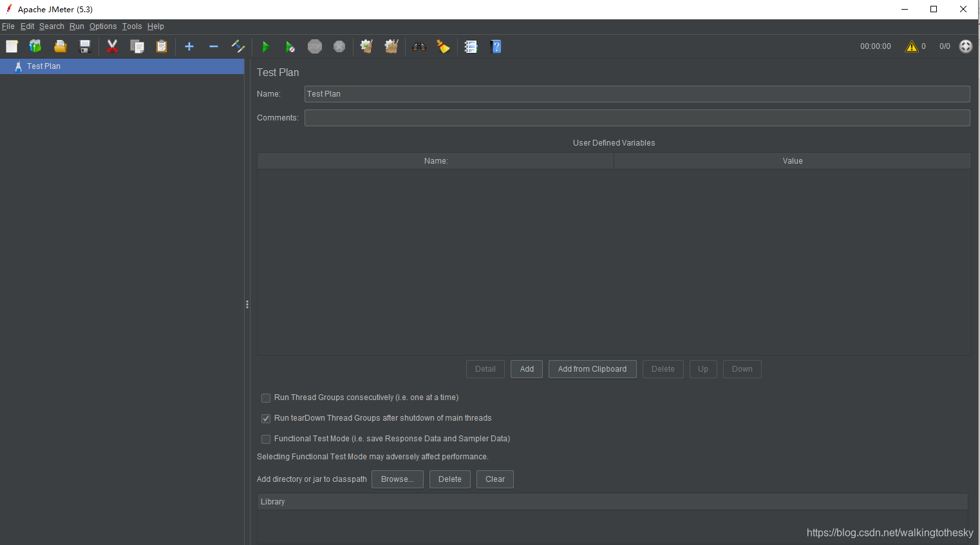980x545 pixels.
Task: Open the Function Helper dialog icon
Action: (x=471, y=46)
